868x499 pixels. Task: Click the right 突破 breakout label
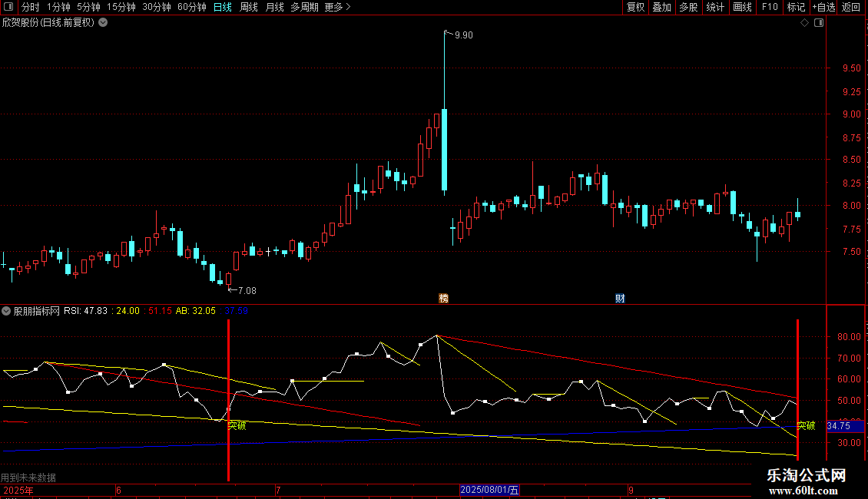tap(806, 425)
